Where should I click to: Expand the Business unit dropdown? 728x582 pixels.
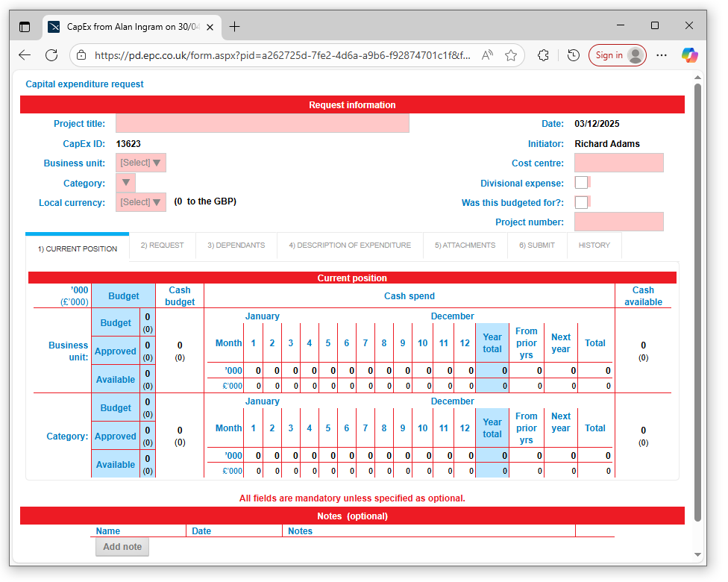[140, 163]
